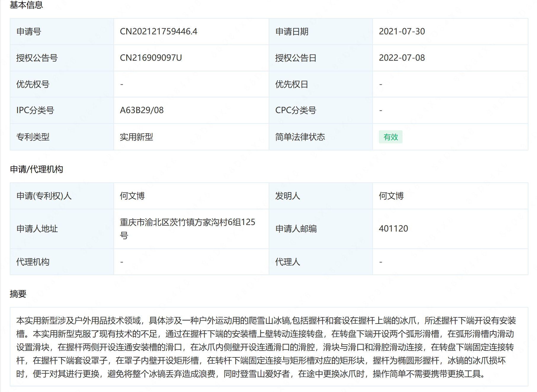This screenshot has width=537, height=392.
Task: Click the 申请号 label cell
Action: [x=62, y=32]
